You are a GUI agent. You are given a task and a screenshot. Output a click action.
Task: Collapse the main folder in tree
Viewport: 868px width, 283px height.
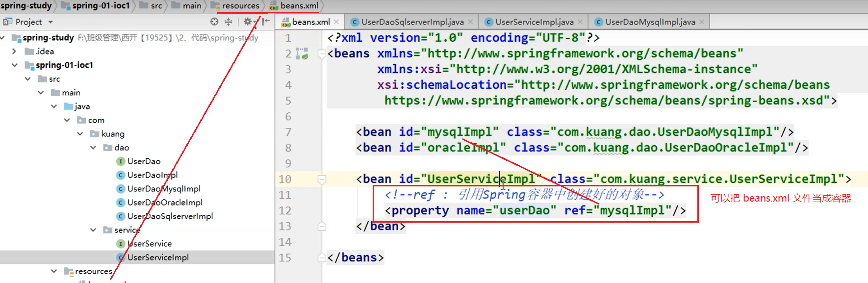coord(41,92)
